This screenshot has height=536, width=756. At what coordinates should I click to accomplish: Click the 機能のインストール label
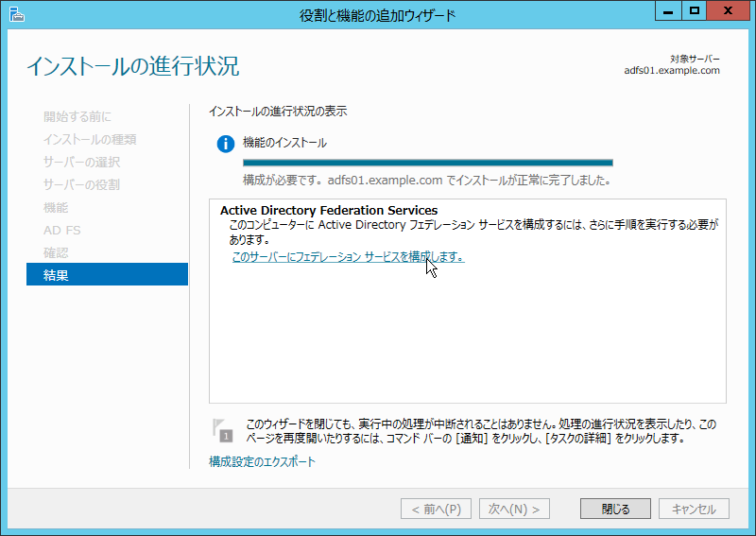[x=284, y=143]
